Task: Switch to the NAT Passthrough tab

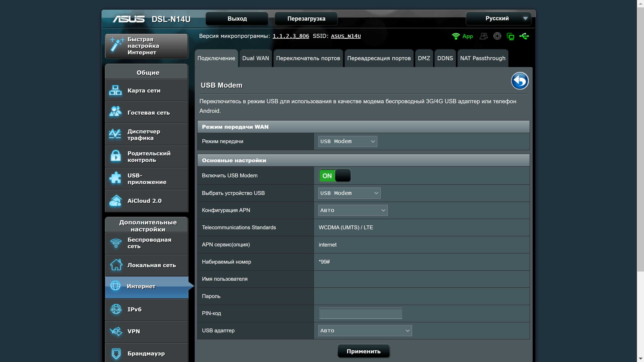Action: [x=482, y=58]
